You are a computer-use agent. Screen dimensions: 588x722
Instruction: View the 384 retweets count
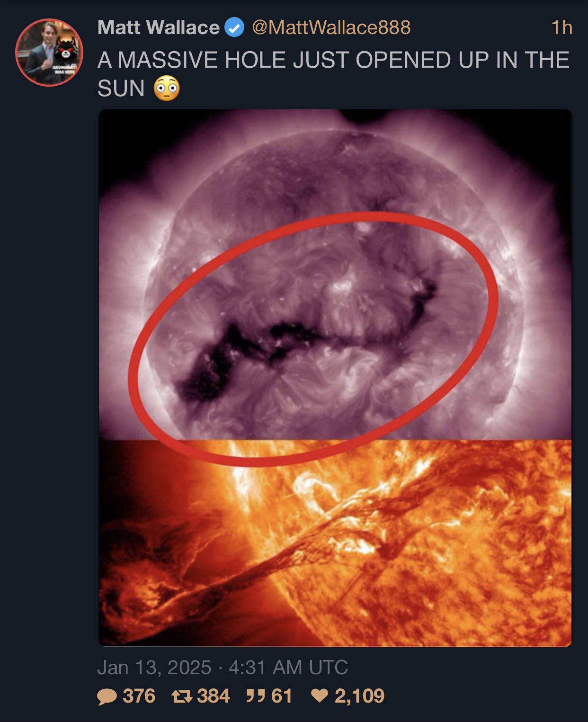[x=213, y=696]
